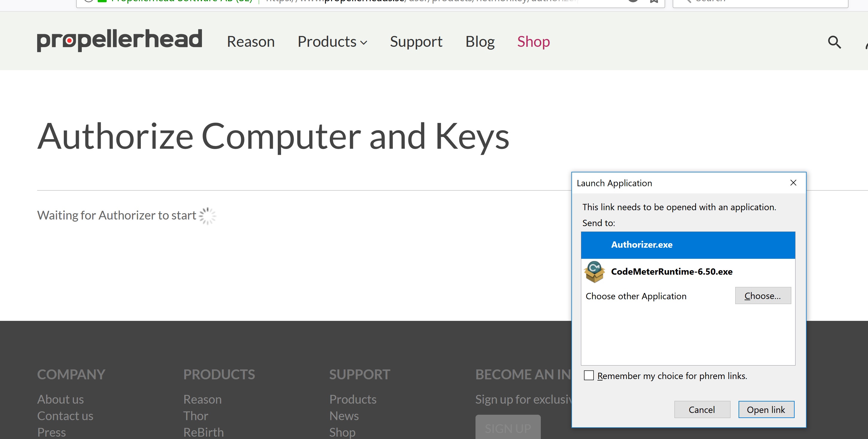
Task: Open the Press footer link
Action: pyautogui.click(x=52, y=432)
